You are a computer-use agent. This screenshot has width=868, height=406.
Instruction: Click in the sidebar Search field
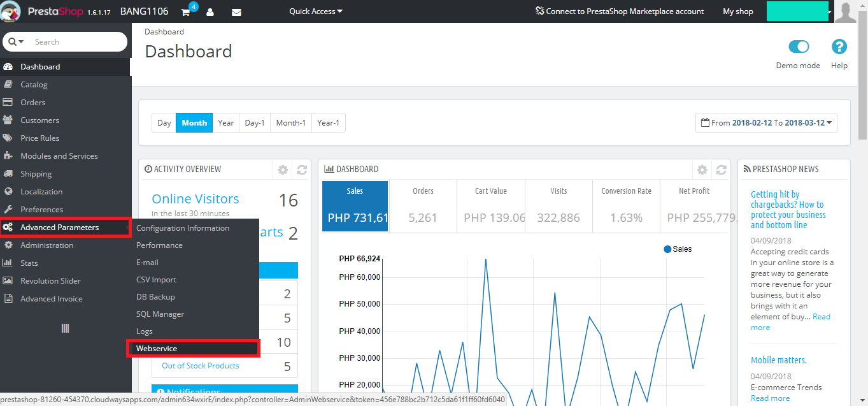click(76, 41)
